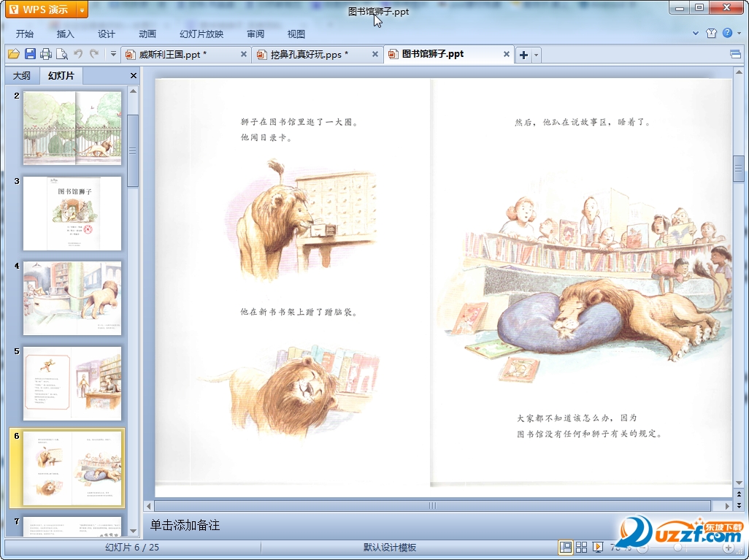
Task: Open the WPS 演示 application menu dropdown
Action: point(82,9)
